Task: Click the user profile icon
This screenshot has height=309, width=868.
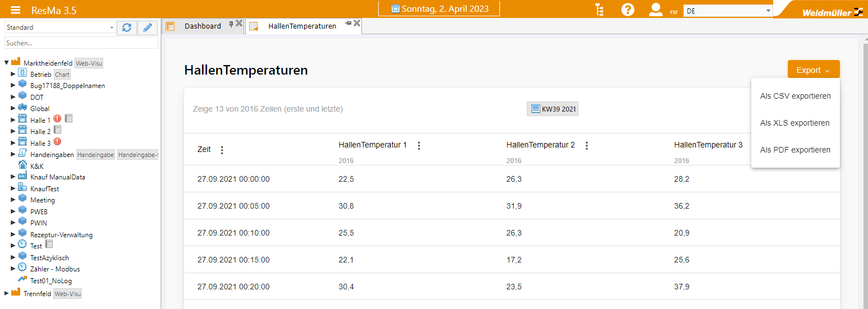Action: click(655, 10)
